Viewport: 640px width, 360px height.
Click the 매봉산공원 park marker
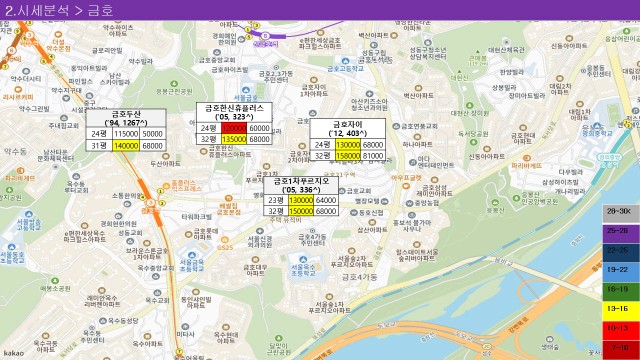pos(55,281)
